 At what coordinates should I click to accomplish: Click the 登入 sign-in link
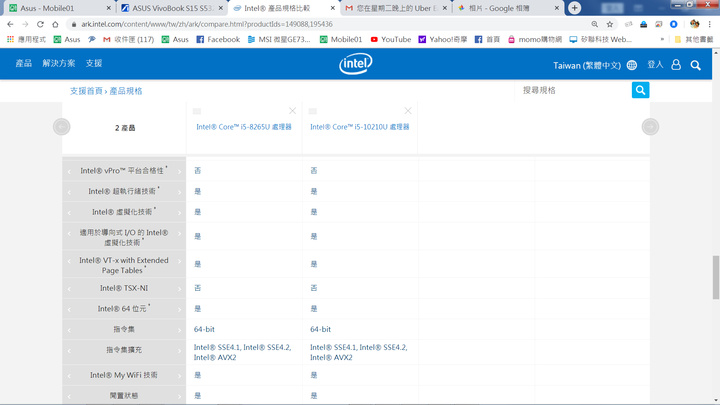pos(655,65)
